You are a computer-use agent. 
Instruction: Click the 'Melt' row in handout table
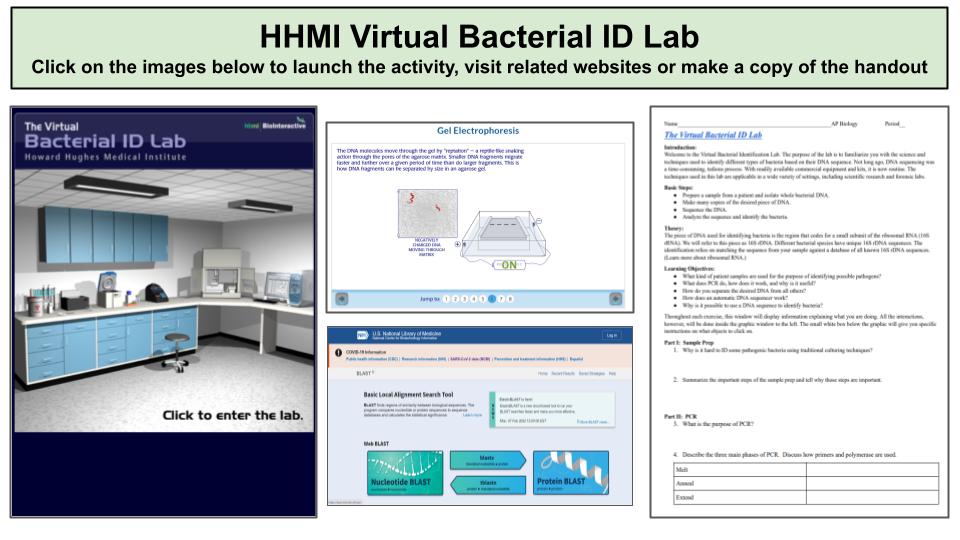click(x=806, y=470)
